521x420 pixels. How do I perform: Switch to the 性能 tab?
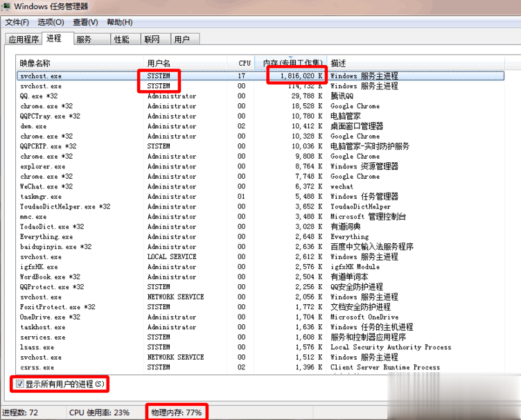pos(125,40)
